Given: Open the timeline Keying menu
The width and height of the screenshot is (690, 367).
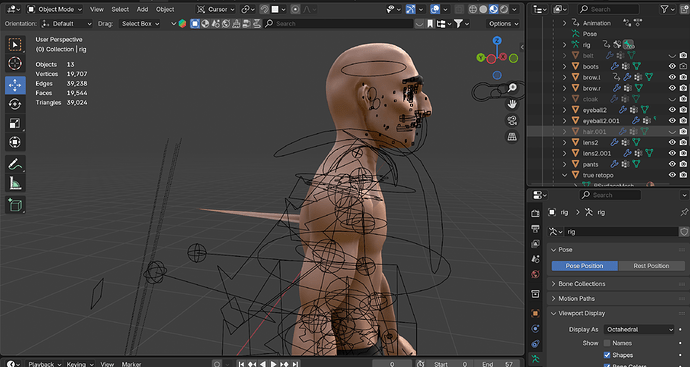Looking at the screenshot, I should [79, 364].
